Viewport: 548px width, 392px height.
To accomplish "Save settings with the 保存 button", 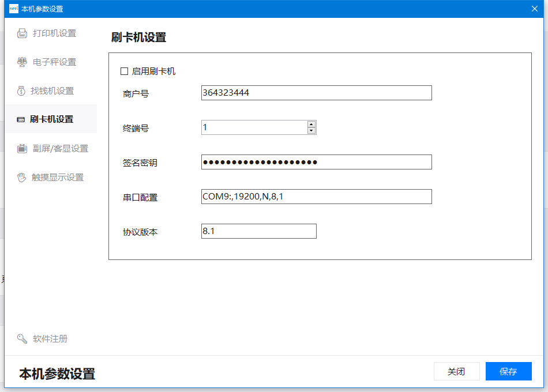I will point(509,371).
